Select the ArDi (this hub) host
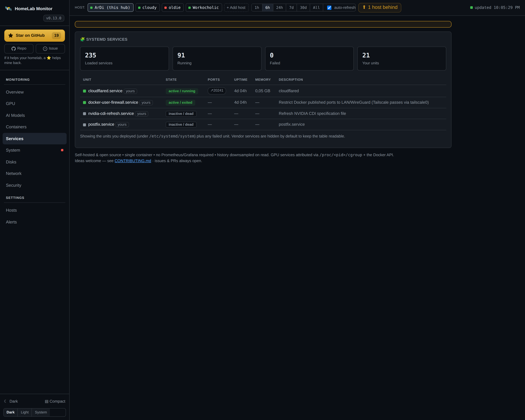This screenshot has width=525, height=420. [111, 8]
